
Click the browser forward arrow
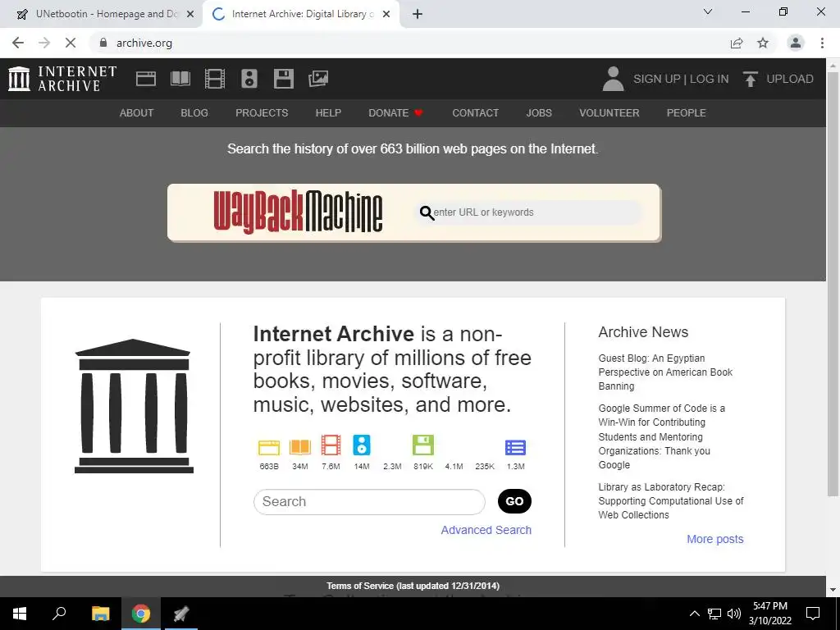(44, 43)
